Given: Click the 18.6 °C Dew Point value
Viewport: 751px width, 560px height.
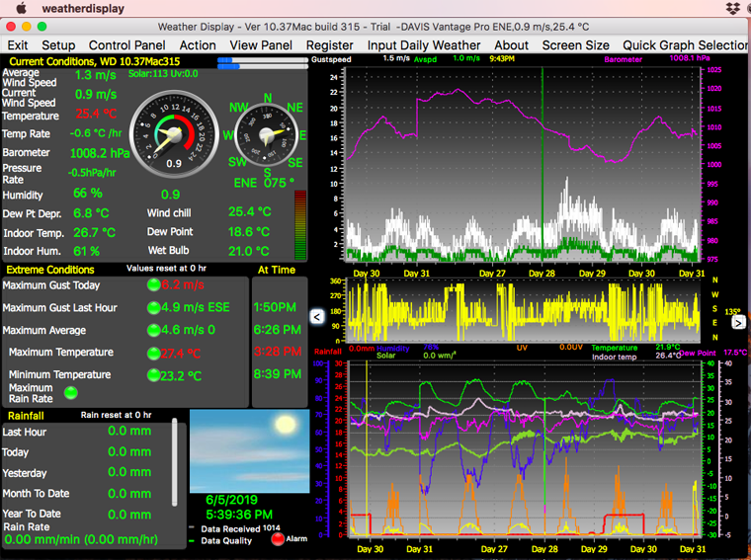Looking at the screenshot, I should pos(249,232).
